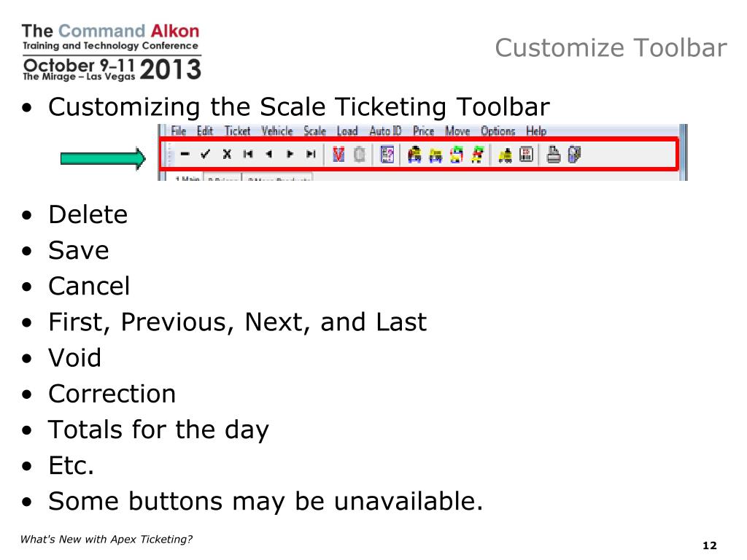747x560 pixels.
Task: Go to the Next record arrow
Action: [x=290, y=154]
